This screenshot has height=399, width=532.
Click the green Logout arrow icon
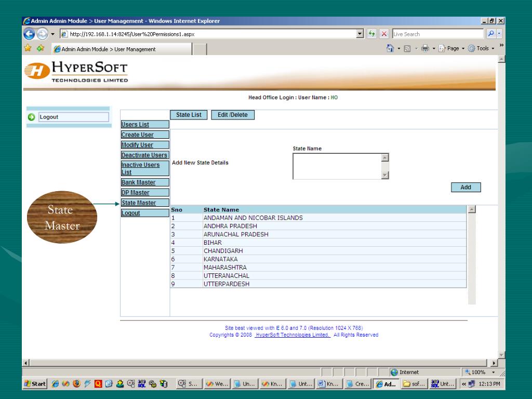pyautogui.click(x=32, y=117)
